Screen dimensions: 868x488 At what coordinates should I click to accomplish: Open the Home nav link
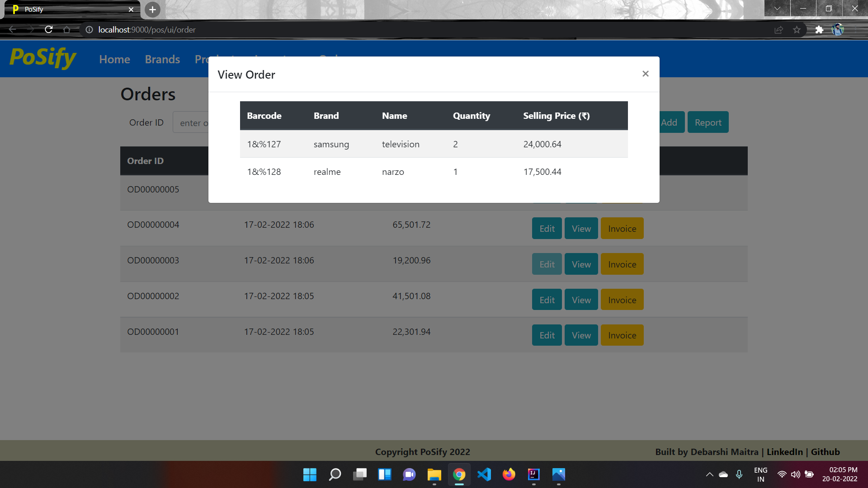click(x=114, y=59)
